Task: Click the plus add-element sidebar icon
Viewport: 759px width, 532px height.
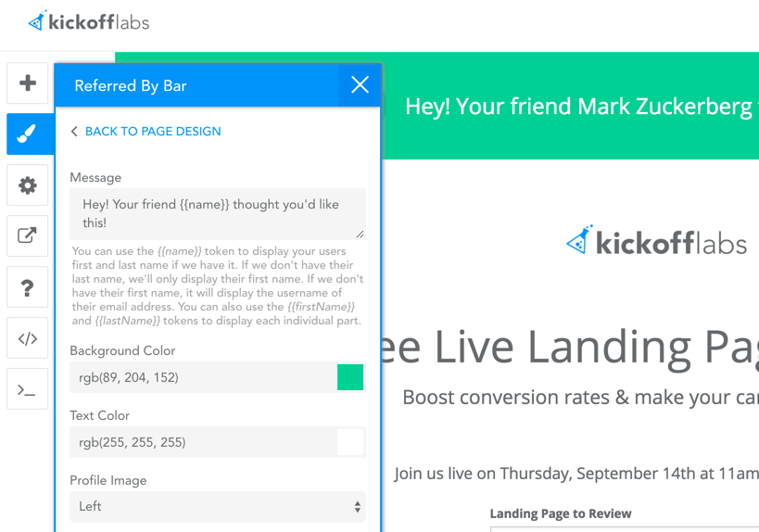Action: point(28,83)
